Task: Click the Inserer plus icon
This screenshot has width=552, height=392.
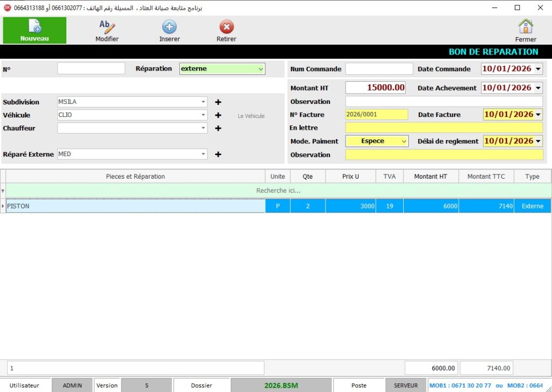Action: click(x=169, y=26)
